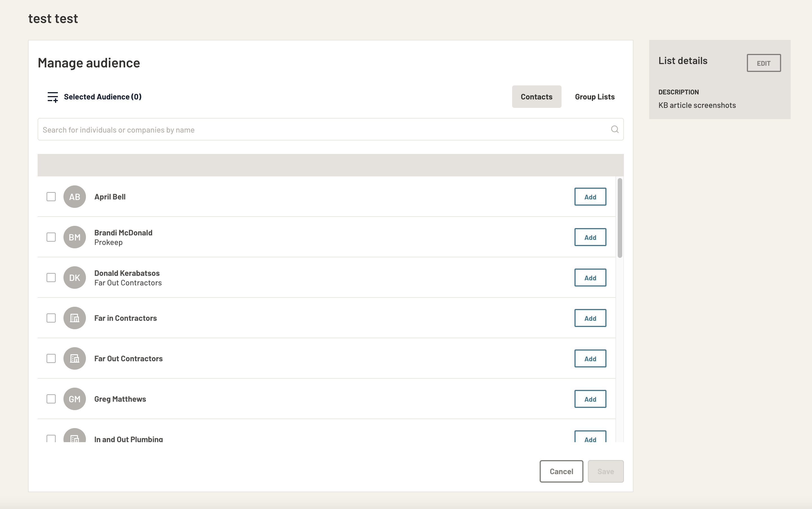Add In and Out Plumbing to audience

pyautogui.click(x=590, y=437)
